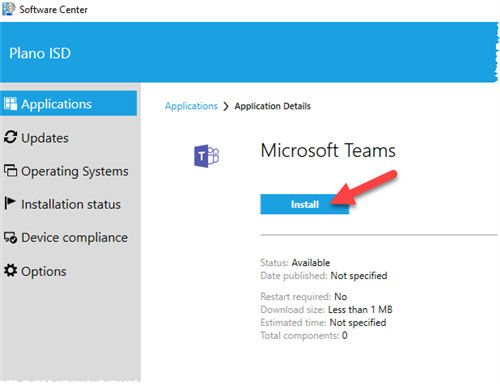This screenshot has width=500, height=384.
Task: Open the Options section
Action: pos(44,271)
